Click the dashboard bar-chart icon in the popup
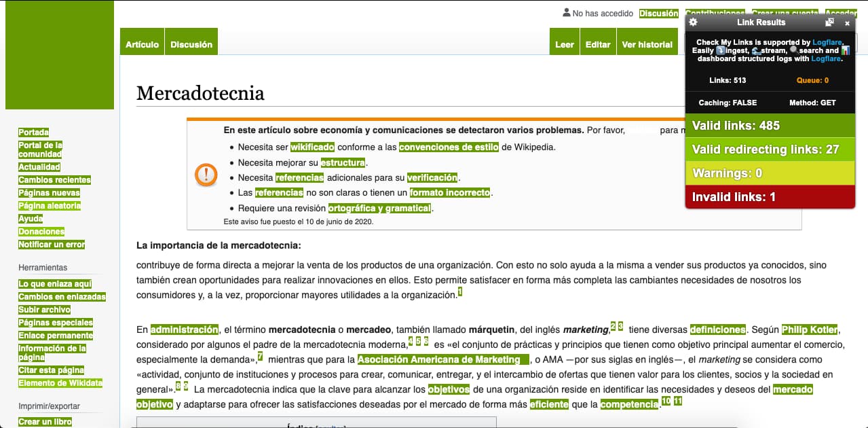This screenshot has width=868, height=428. click(x=846, y=51)
